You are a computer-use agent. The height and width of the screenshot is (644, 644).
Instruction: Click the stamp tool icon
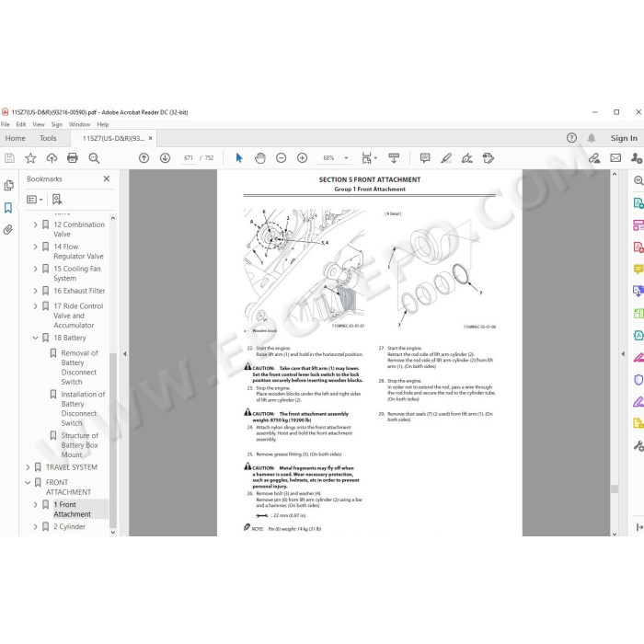point(489,158)
